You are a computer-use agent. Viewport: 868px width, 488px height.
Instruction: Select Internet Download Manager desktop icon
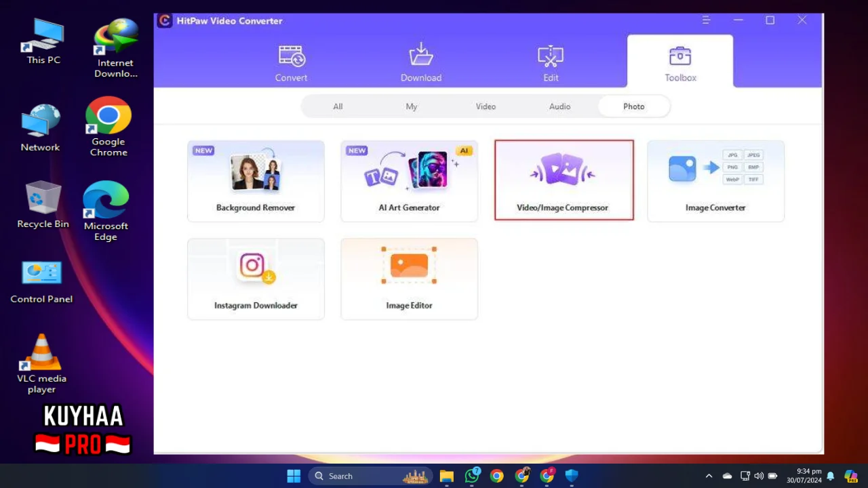tap(116, 48)
